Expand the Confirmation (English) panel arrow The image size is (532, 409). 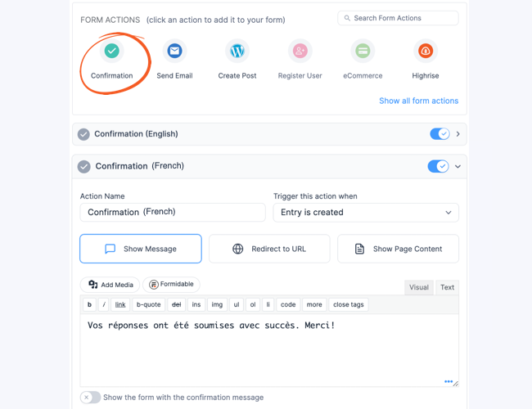pos(458,134)
